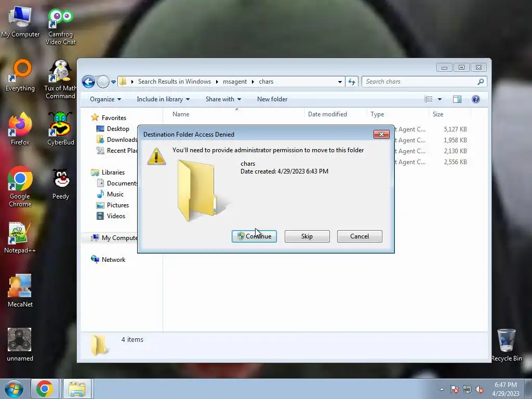Sort by the Type column header
Image resolution: width=532 pixels, height=399 pixels.
398,114
